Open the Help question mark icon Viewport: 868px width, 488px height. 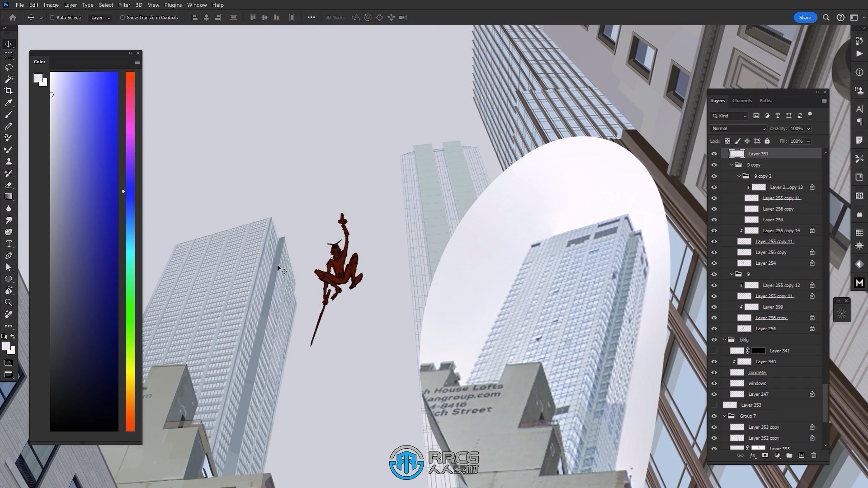[x=840, y=18]
